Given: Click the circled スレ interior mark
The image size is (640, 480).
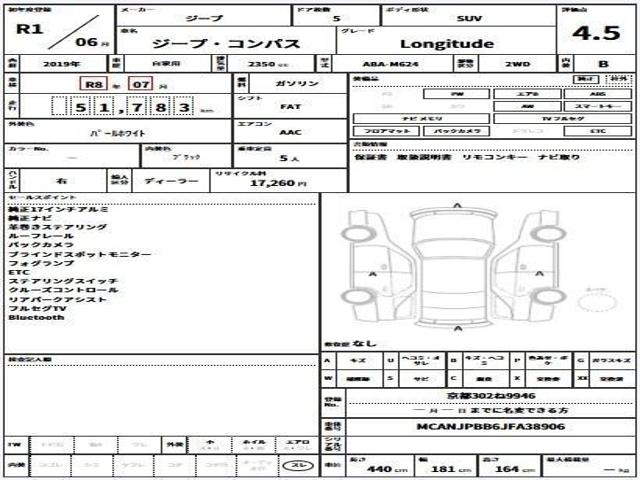Looking at the screenshot, I should (x=298, y=465).
